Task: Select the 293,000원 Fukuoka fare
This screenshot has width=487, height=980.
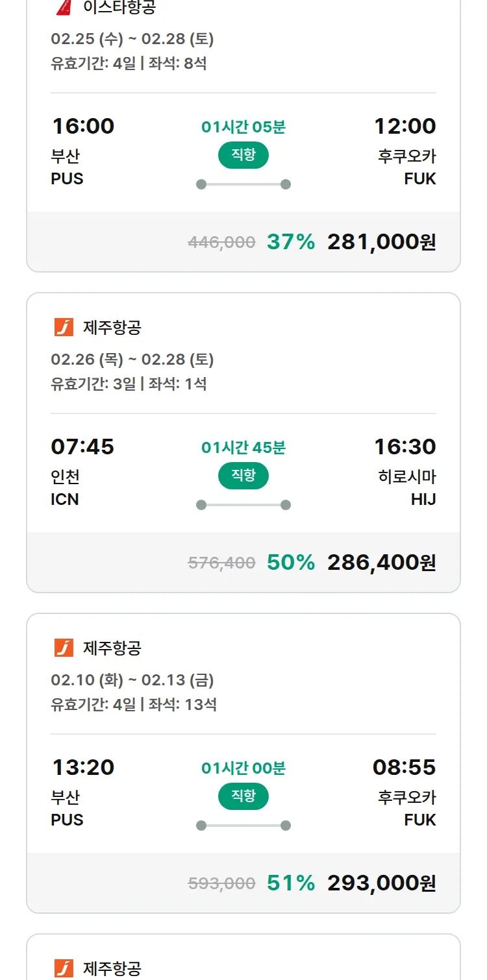Action: [x=381, y=883]
